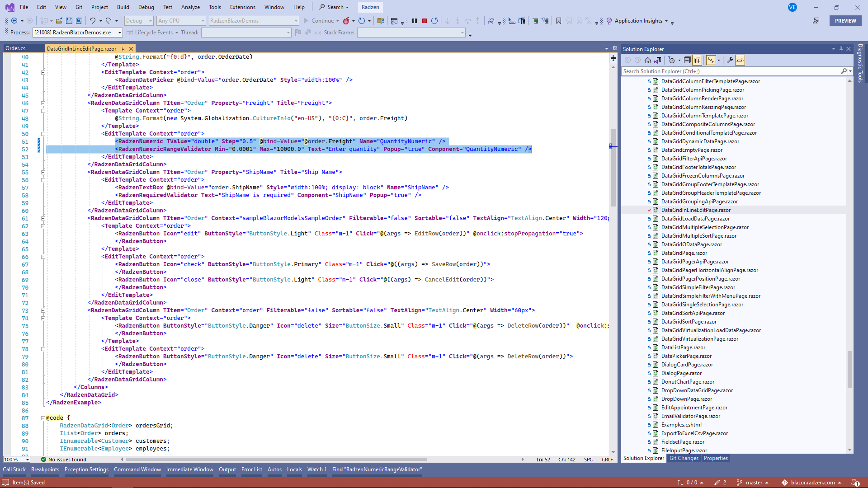This screenshot has height=488, width=868.
Task: Open Properties wrench icon in Solution Explorer
Action: click(x=730, y=60)
